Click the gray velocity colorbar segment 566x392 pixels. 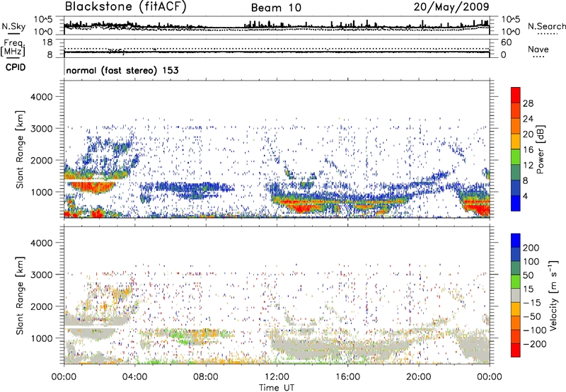pos(516,295)
